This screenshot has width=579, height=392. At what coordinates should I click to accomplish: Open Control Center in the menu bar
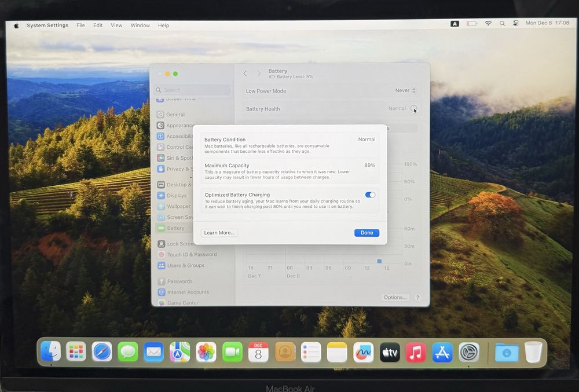pyautogui.click(x=516, y=23)
